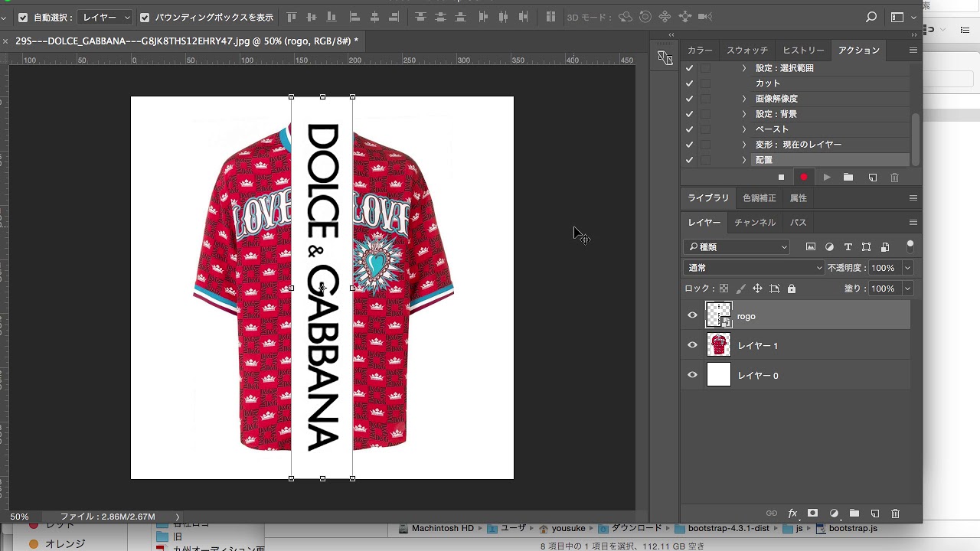The width and height of the screenshot is (980, 551).
Task: Toggle the layer filter on/off switch
Action: (x=910, y=246)
